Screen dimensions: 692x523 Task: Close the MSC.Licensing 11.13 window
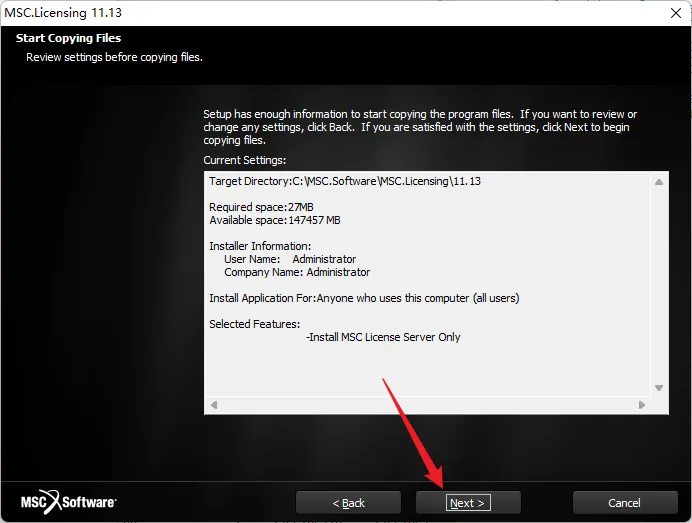[676, 13]
